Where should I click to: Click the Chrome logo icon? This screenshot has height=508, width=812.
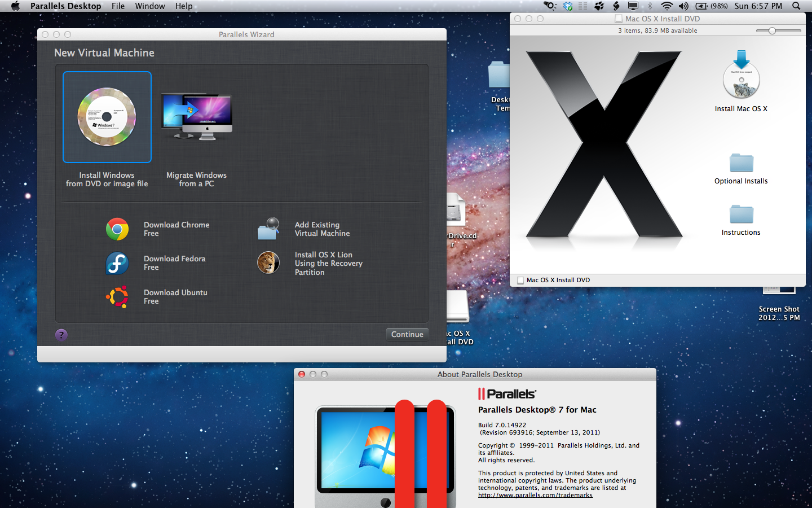(x=117, y=229)
